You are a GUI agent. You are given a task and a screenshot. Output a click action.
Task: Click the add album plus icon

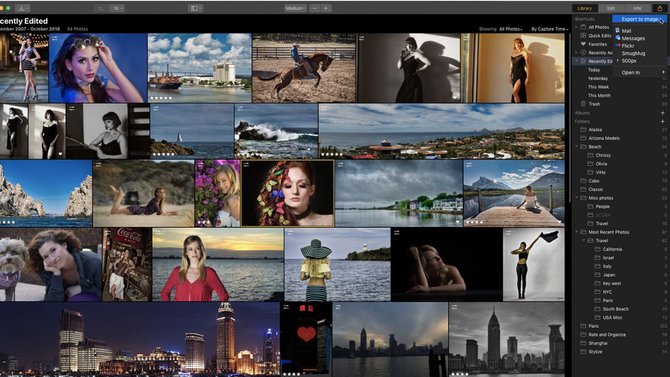[663, 113]
